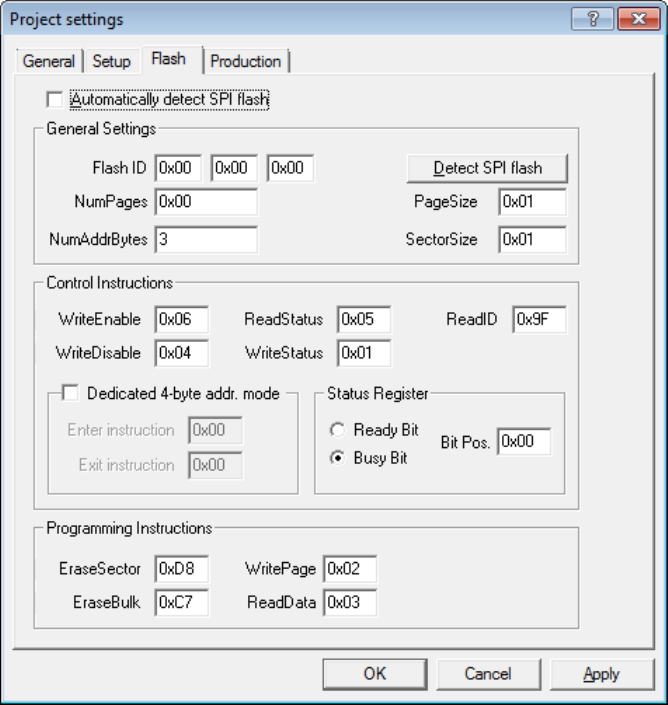The height and width of the screenshot is (705, 668).
Task: Toggle Dedicated 4-byte addr. mode checkbox
Action: coord(70,394)
